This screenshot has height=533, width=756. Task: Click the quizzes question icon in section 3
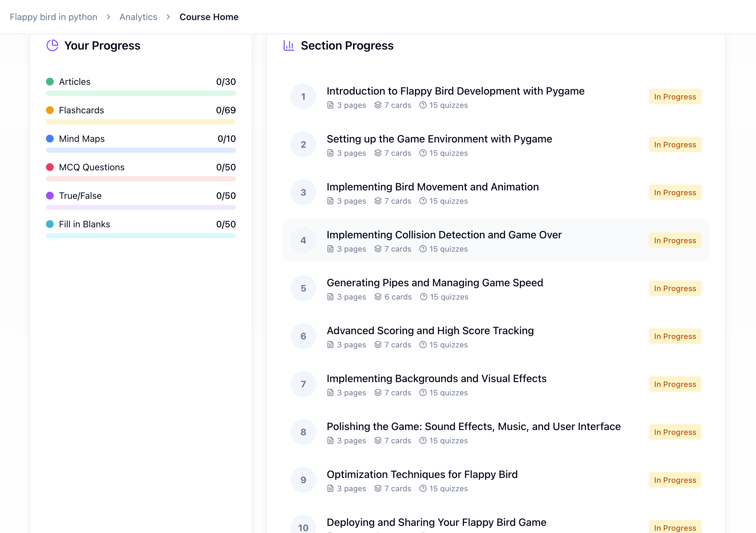(423, 201)
